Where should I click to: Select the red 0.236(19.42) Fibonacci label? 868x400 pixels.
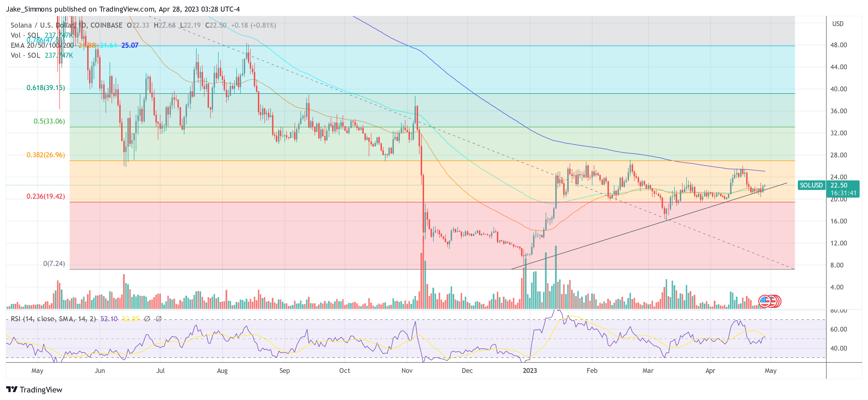coord(45,196)
